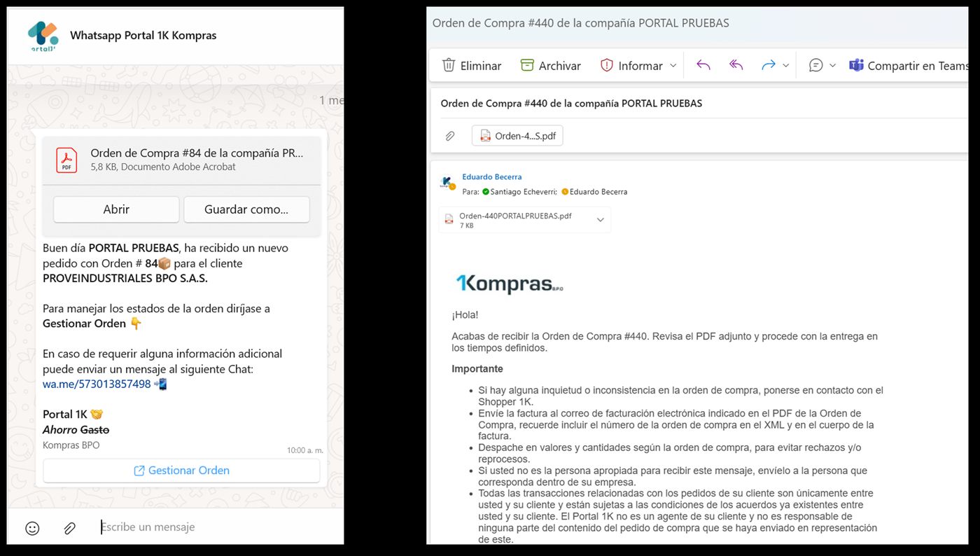Expand the Informar dropdown arrow

pyautogui.click(x=673, y=65)
